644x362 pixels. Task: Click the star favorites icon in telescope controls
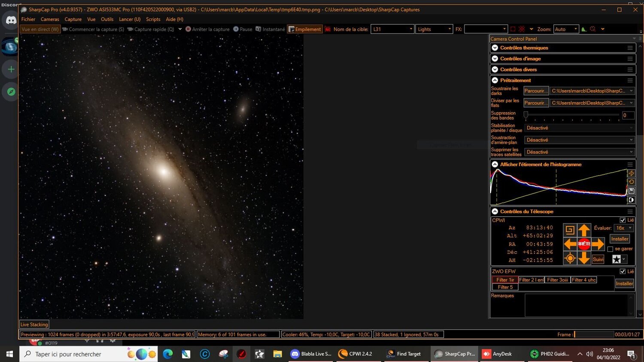click(617, 259)
